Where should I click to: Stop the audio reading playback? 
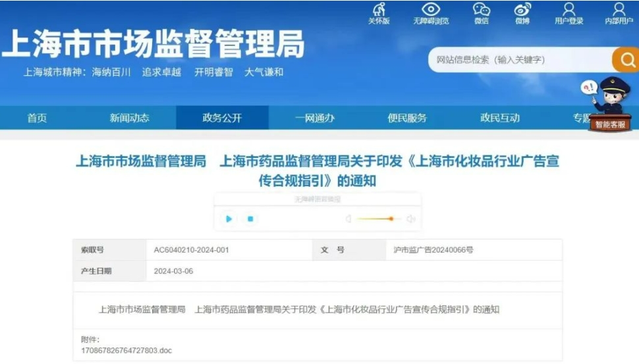[x=250, y=219]
